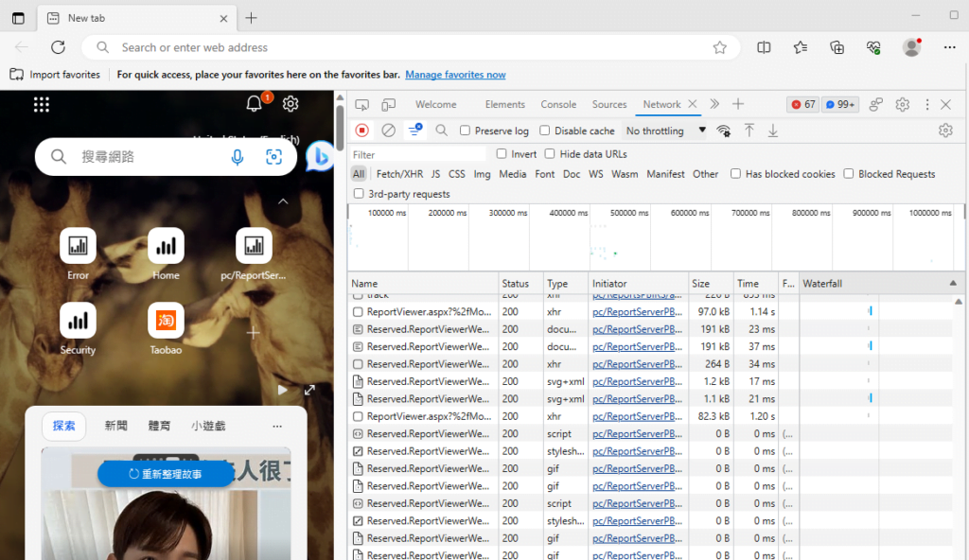Screen dimensions: 969x560
Task: Switch to the Console tab
Action: point(558,104)
